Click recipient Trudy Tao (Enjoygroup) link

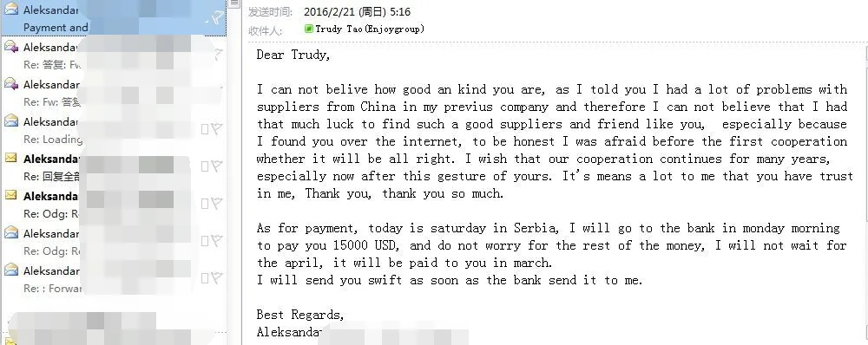pyautogui.click(x=370, y=29)
